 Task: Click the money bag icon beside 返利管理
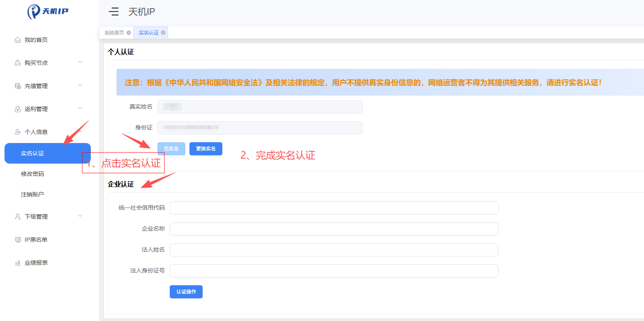[18, 109]
